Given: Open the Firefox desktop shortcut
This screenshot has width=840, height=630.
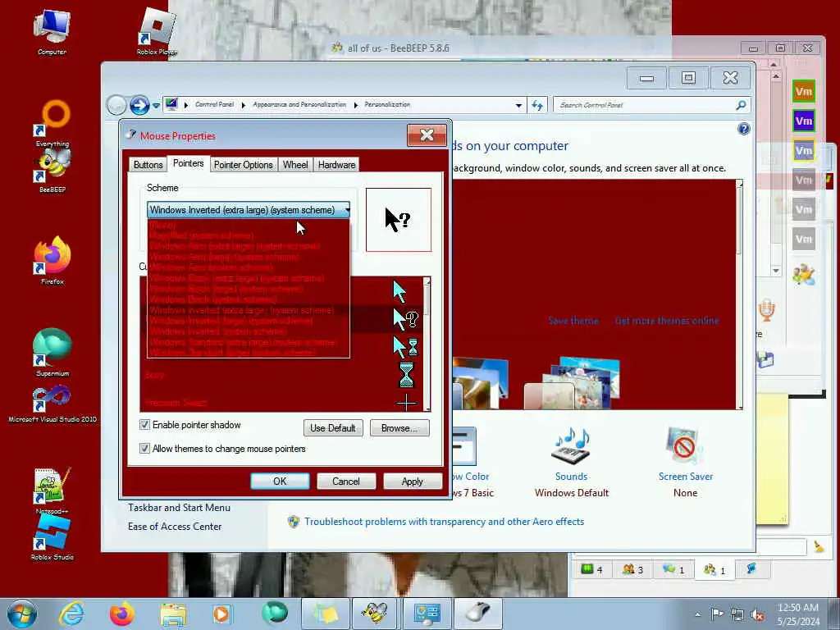Looking at the screenshot, I should pos(52,260).
